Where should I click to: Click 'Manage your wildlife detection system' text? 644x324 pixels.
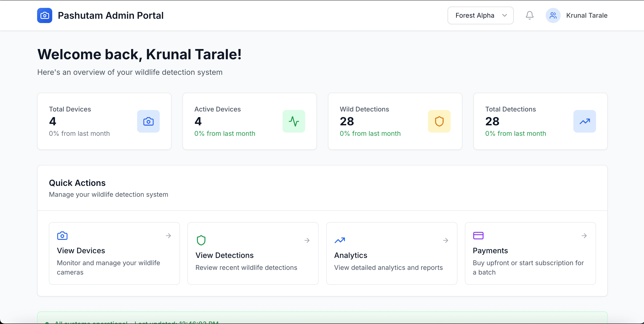click(109, 194)
